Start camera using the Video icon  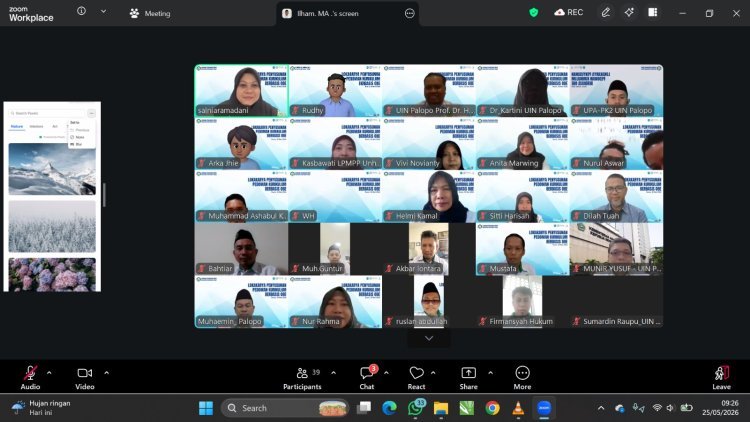[x=85, y=373]
